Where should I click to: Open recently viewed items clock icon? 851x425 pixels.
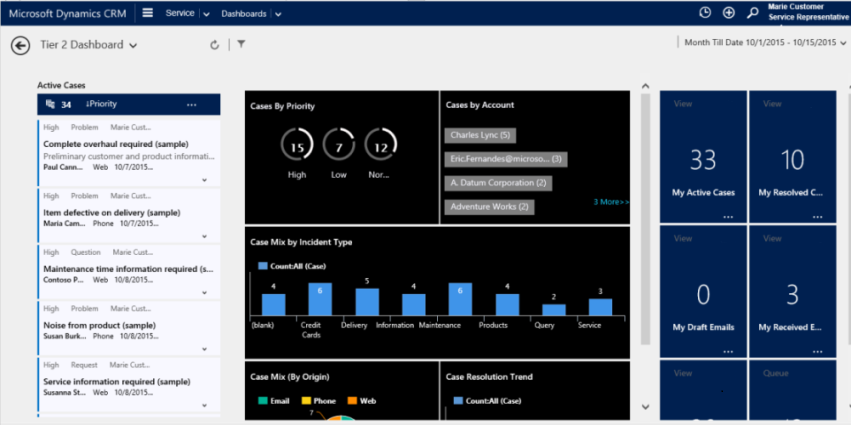704,13
